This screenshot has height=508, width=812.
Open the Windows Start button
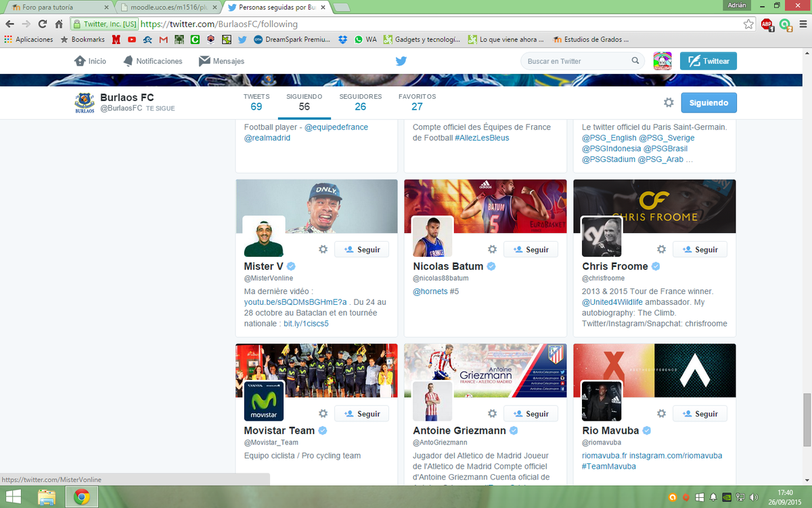[x=14, y=497]
